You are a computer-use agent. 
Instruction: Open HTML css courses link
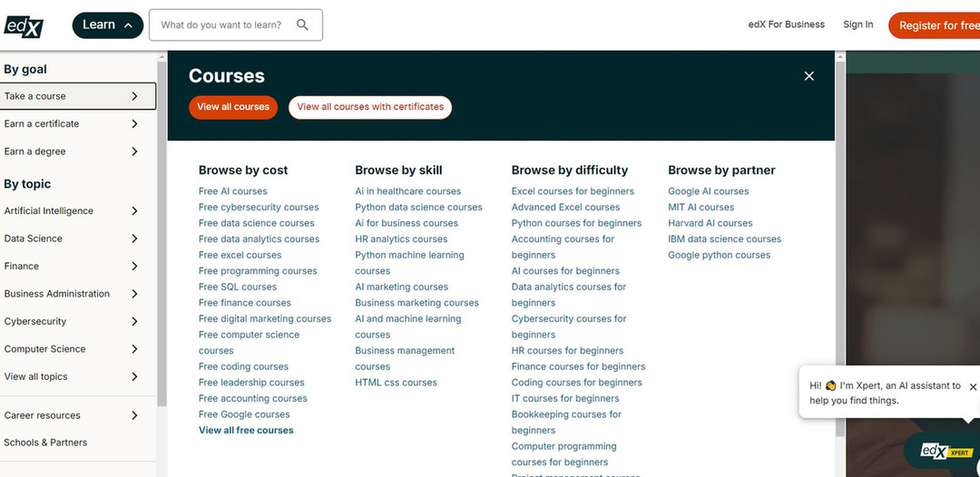point(397,382)
